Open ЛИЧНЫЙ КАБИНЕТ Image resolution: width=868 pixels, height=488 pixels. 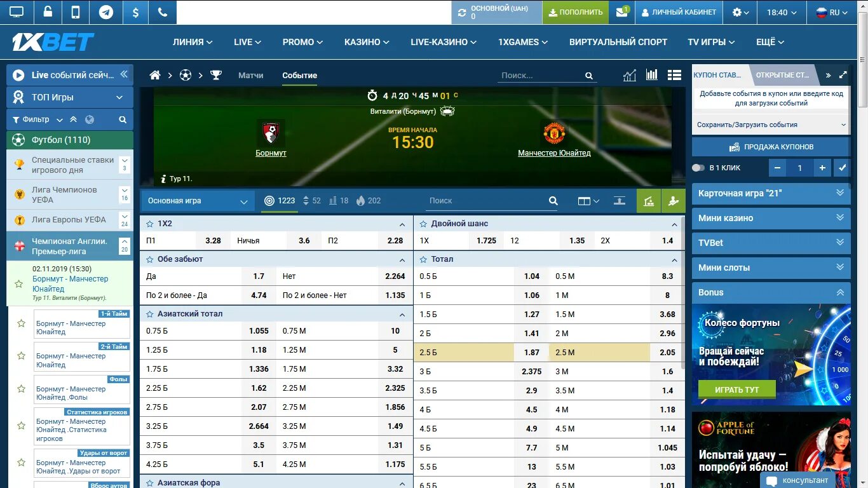(679, 12)
